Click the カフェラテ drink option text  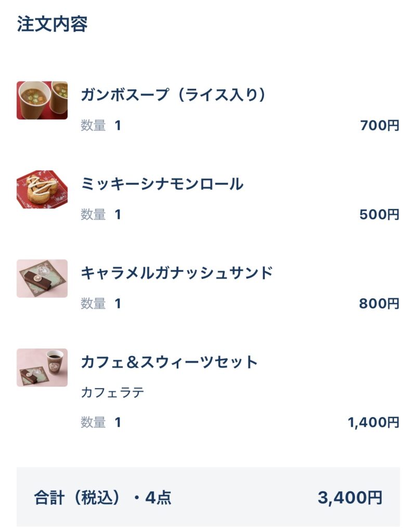point(112,393)
